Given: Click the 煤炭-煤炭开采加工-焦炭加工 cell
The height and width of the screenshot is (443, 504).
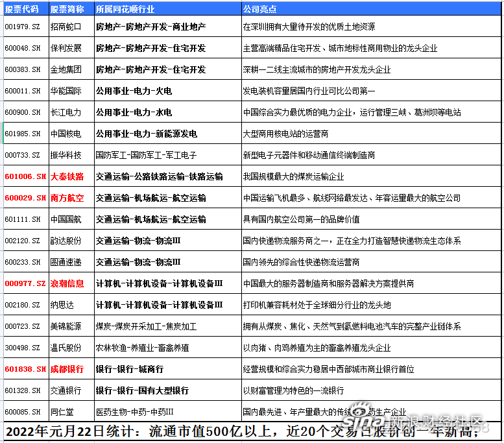Looking at the screenshot, I should (168, 326).
